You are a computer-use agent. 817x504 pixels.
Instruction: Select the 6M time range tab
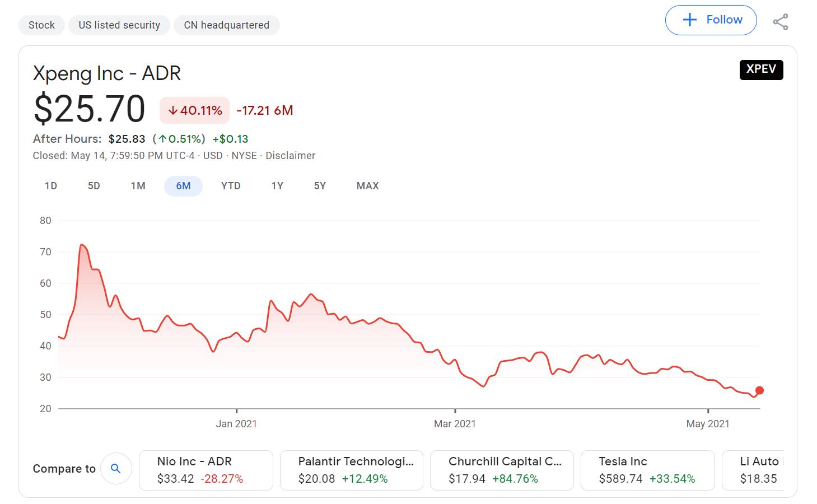click(183, 186)
